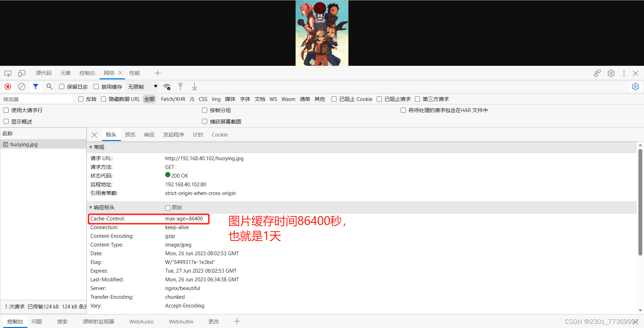Enable 使用大请求行 option
This screenshot has height=328, width=644.
(x=6, y=110)
